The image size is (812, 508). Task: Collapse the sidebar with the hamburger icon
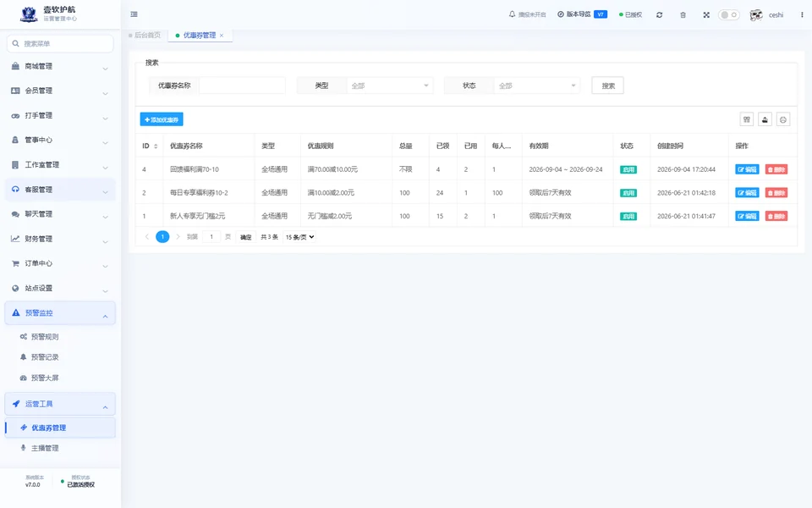pos(134,14)
